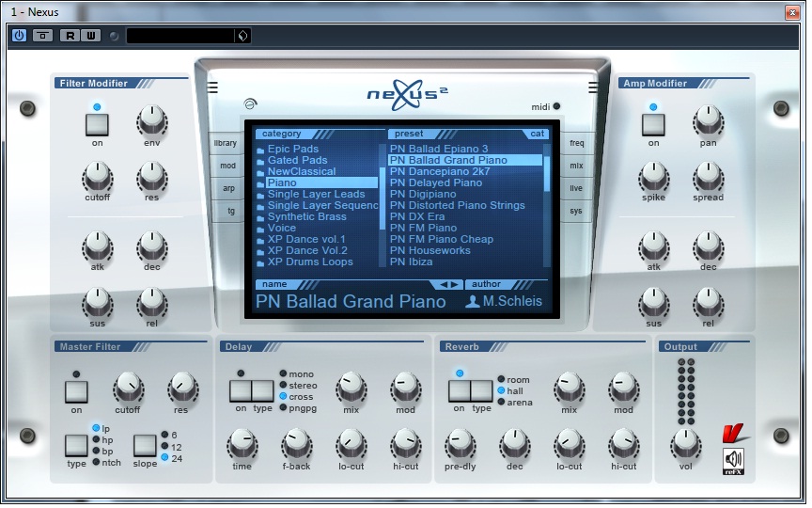
Task: Select PN FM Piano Cheap preset
Action: point(441,240)
